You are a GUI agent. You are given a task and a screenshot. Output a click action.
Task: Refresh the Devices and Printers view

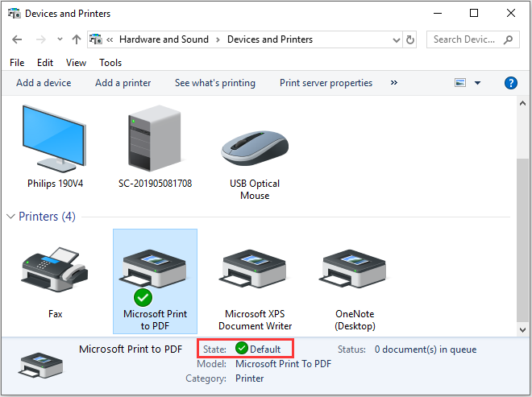tap(410, 39)
